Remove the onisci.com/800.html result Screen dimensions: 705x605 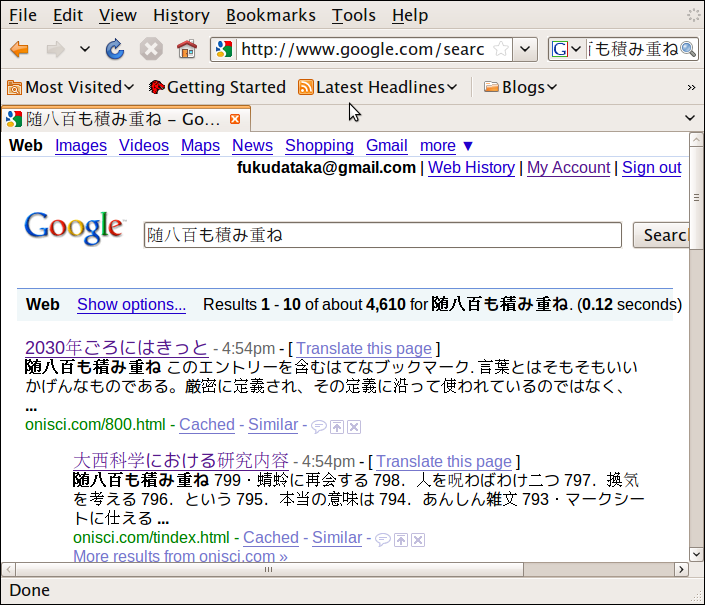click(x=354, y=427)
